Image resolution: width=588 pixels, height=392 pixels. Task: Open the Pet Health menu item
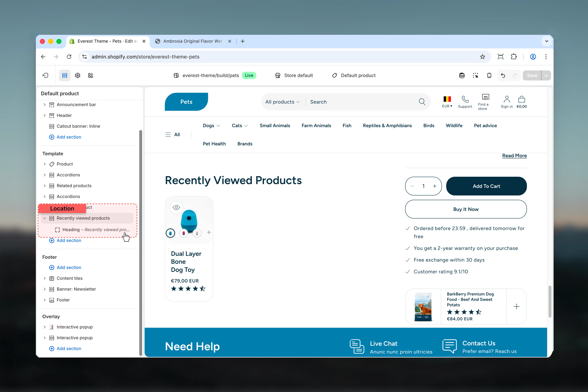[x=214, y=144]
